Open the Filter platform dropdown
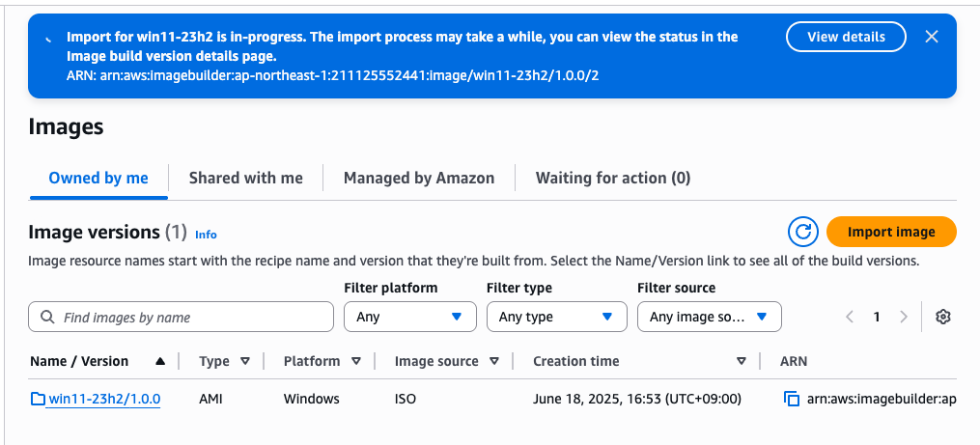 pos(409,317)
